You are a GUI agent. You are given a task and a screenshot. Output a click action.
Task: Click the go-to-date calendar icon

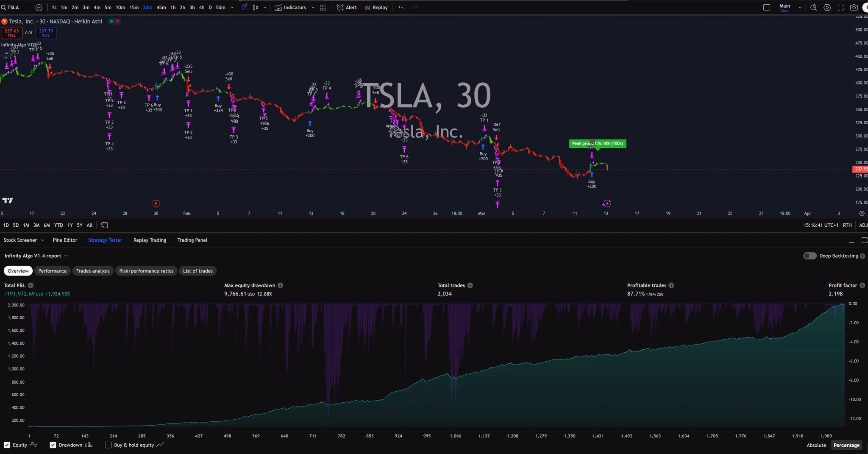point(105,225)
